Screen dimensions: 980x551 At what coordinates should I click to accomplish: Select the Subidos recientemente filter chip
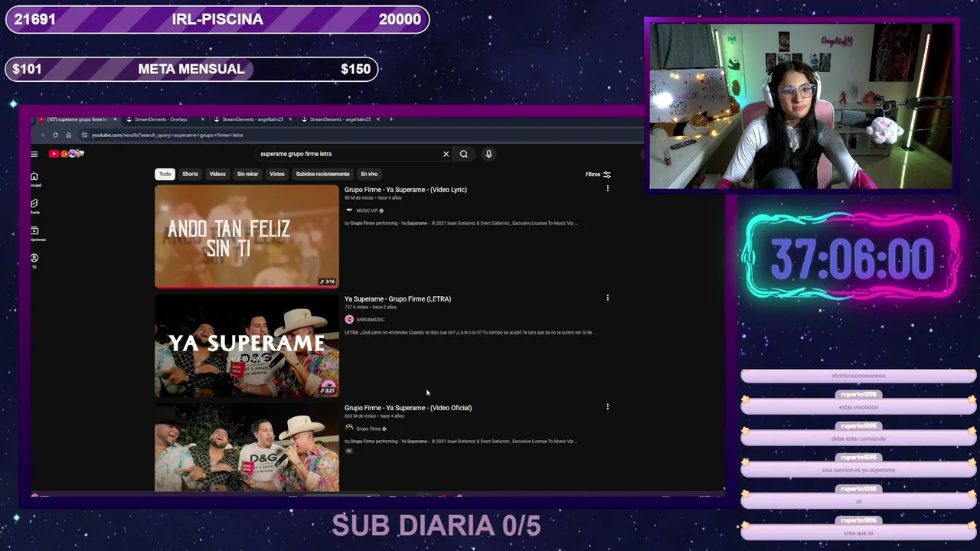[322, 174]
